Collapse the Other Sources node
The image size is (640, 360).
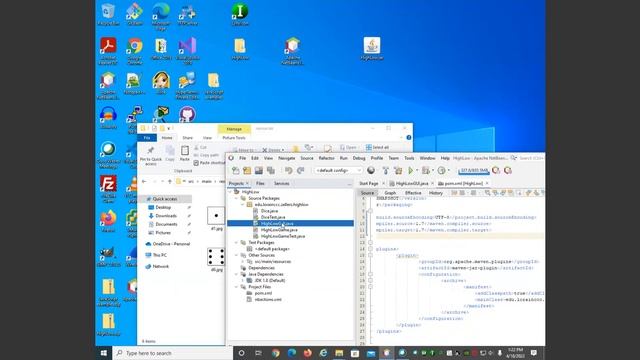click(236, 255)
